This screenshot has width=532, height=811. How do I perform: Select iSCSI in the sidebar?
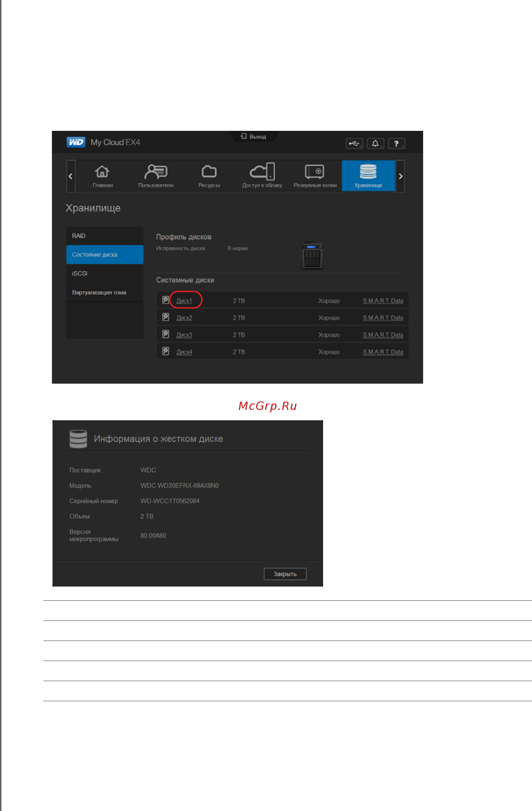[105, 273]
